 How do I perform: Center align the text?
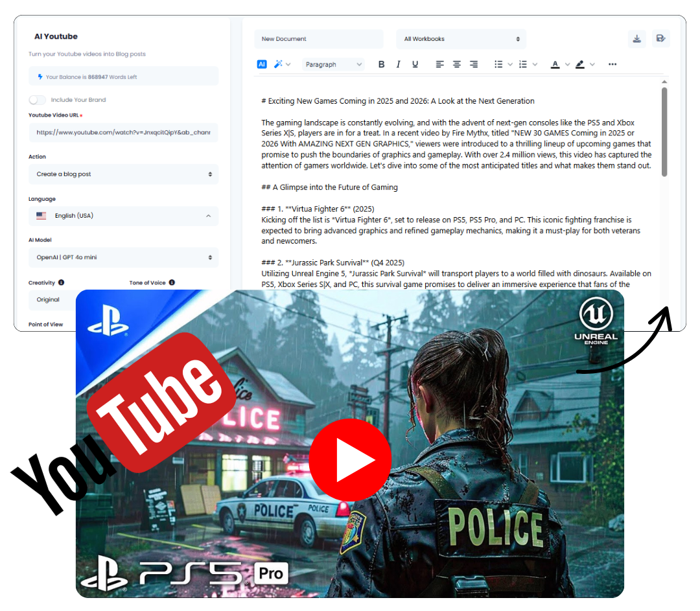[457, 64]
